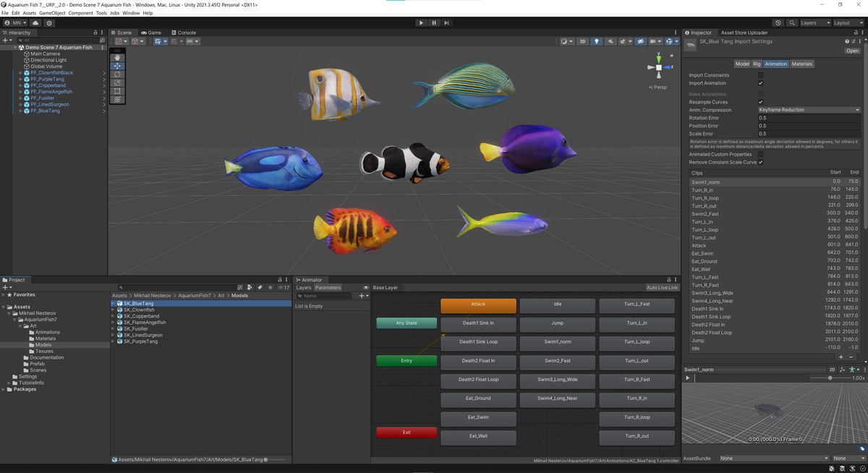Viewport: 868px width, 473px height.
Task: Add a new clip with plus button
Action: pyautogui.click(x=841, y=357)
